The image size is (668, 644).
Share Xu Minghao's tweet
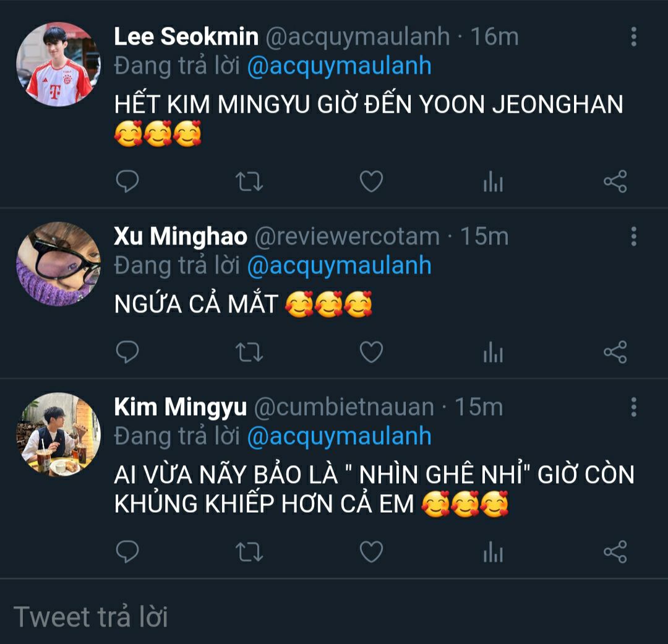[615, 353]
